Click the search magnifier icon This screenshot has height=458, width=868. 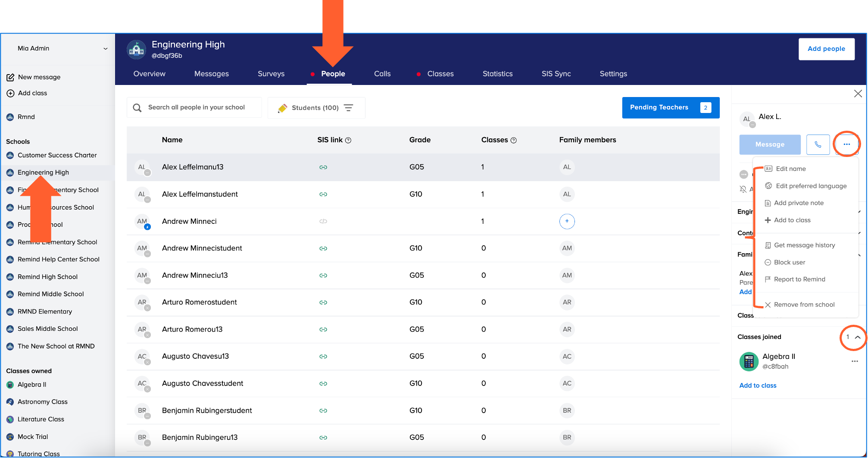coord(137,108)
